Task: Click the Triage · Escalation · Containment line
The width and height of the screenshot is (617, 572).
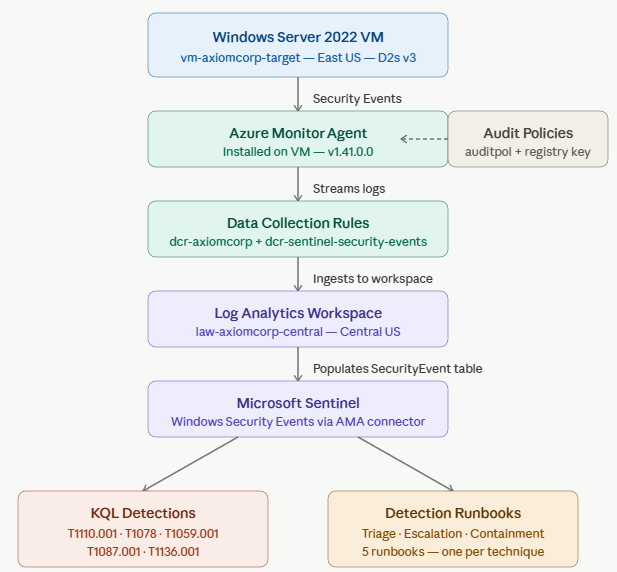Action: 453,533
